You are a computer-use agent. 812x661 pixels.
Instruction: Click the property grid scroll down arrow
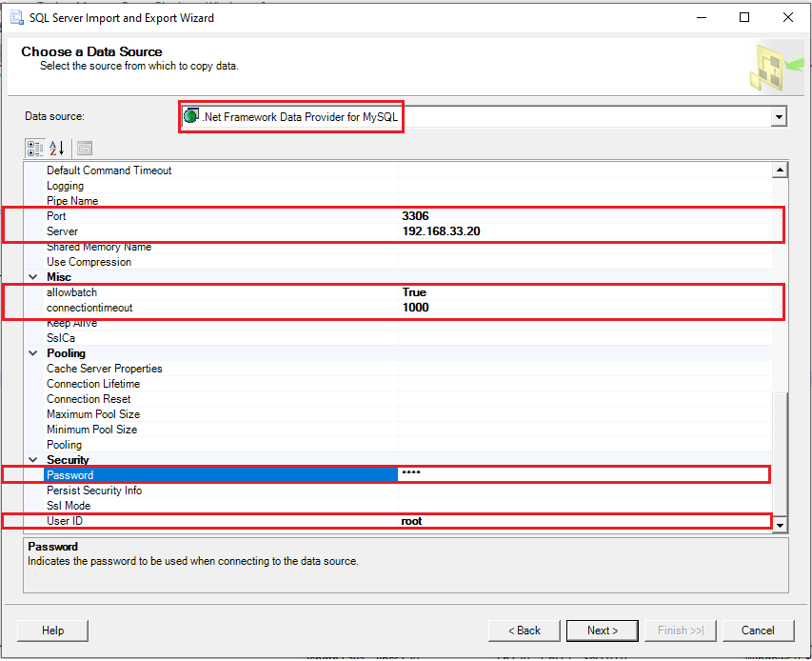click(x=780, y=526)
